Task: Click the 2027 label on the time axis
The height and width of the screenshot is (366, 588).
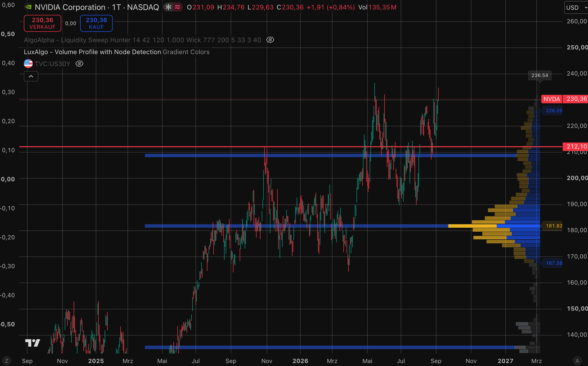Action: (506, 361)
